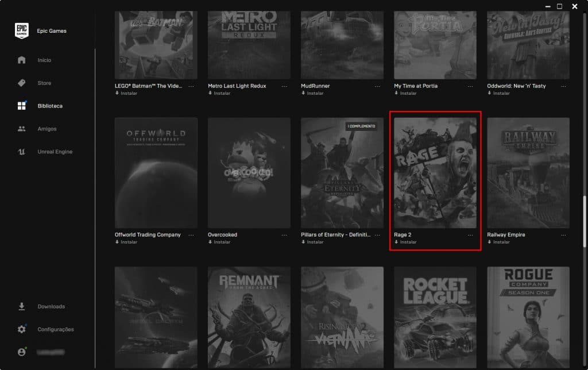This screenshot has height=370, width=588.
Task: Install MudRunner
Action: click(312, 93)
